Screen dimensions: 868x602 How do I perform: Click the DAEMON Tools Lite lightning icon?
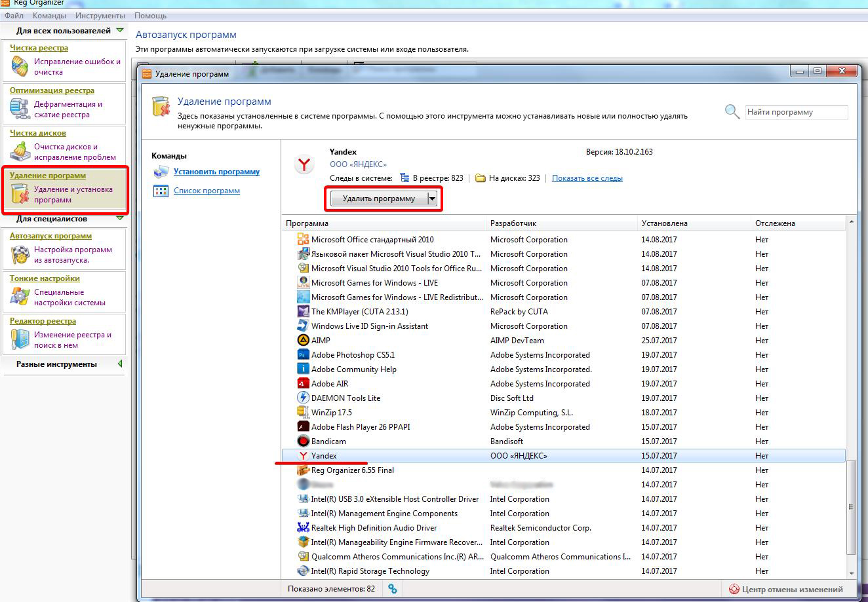[303, 398]
